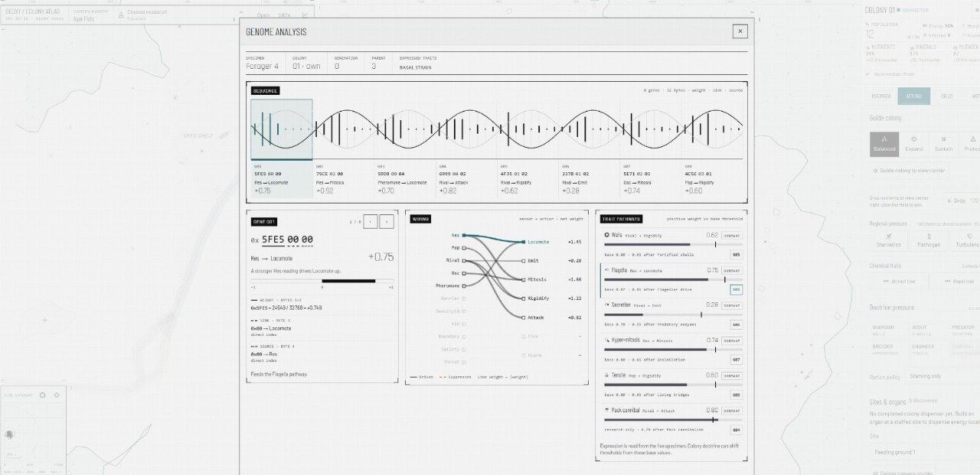Screen dimensions: 980x475
Task: Select the Expand guide mode
Action: pos(913,145)
